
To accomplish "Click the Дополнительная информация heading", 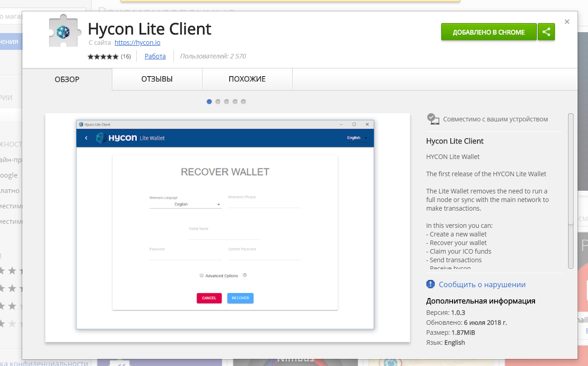I will click(x=481, y=301).
